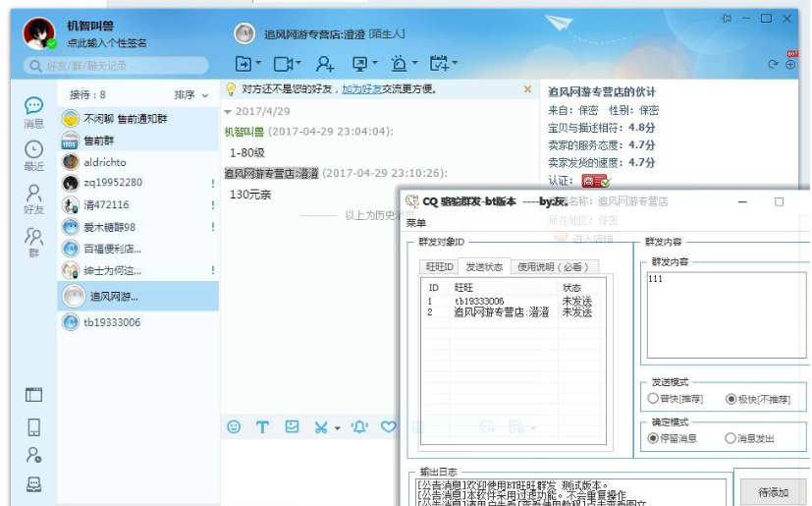Open contact 不闲聊 售前通知群
Image resolution: width=812 pixels, height=506 pixels.
coord(137,118)
